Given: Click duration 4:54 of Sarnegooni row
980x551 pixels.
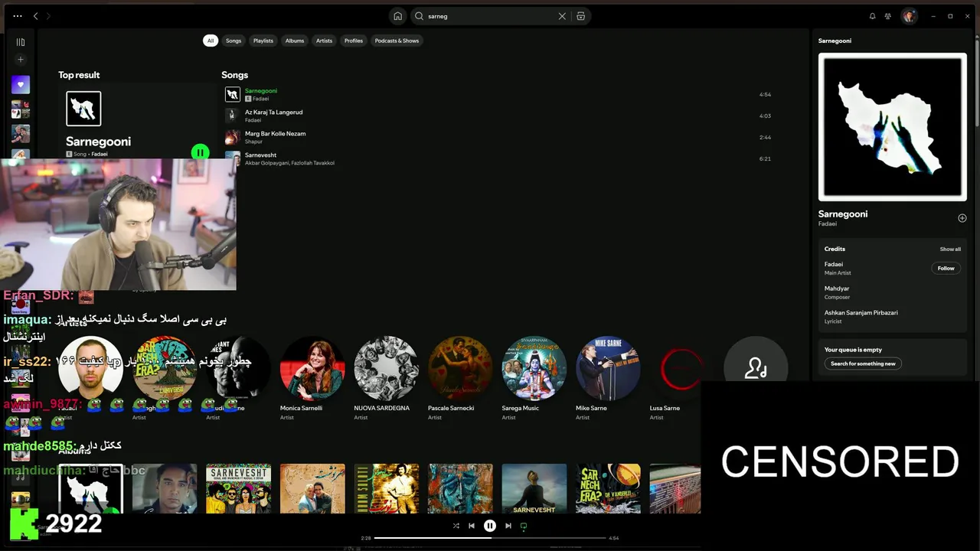Looking at the screenshot, I should [x=765, y=95].
